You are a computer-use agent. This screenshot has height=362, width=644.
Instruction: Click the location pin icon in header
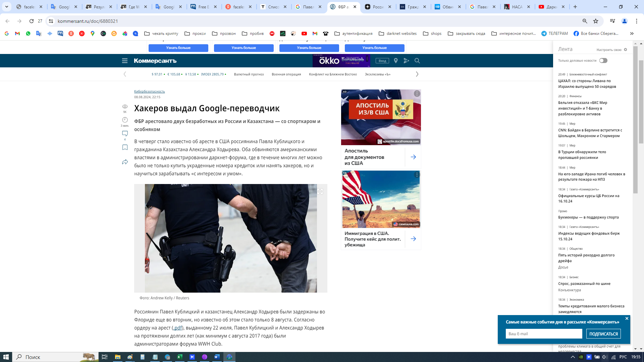click(x=396, y=61)
